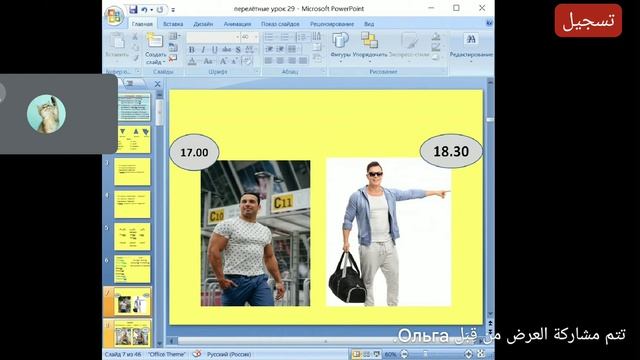
Task: Open the Главная ribbon tab
Action: coord(142,24)
